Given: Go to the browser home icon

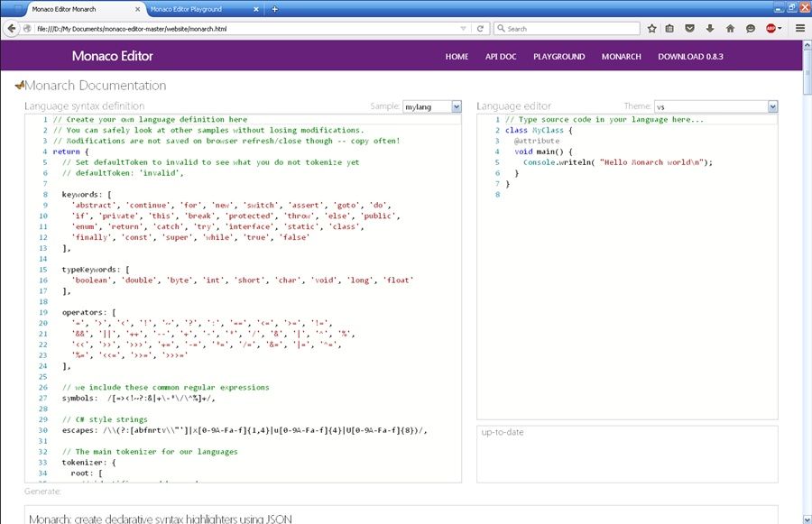Looking at the screenshot, I should 730,29.
